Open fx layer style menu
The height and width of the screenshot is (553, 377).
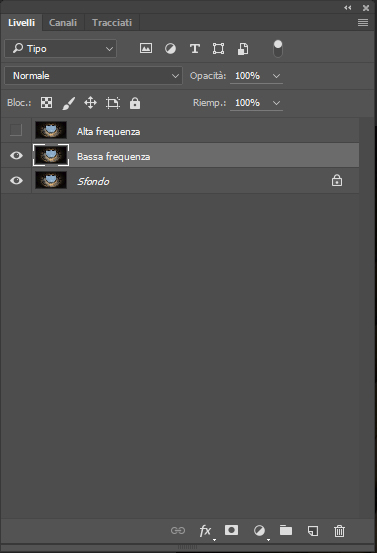coord(206,531)
